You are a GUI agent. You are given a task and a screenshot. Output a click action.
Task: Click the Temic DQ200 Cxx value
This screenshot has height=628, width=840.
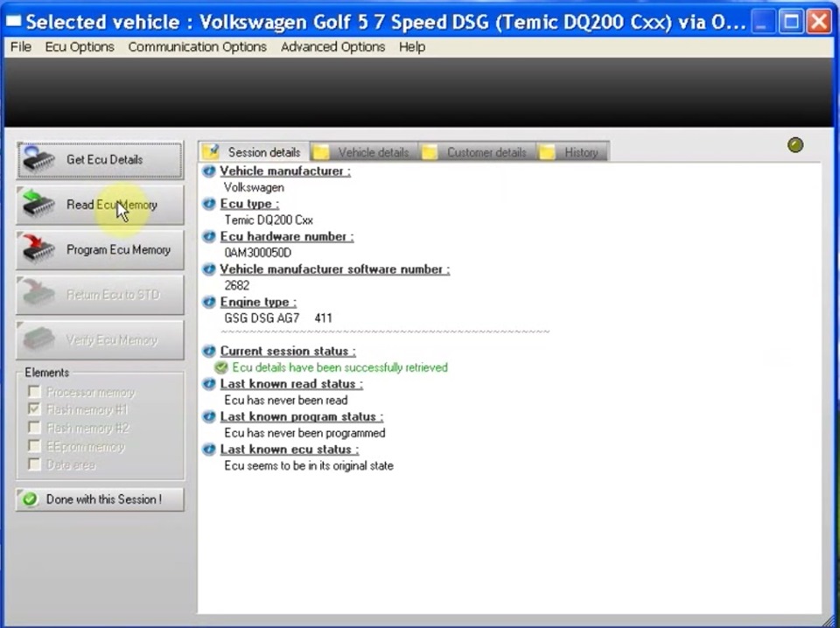(269, 220)
